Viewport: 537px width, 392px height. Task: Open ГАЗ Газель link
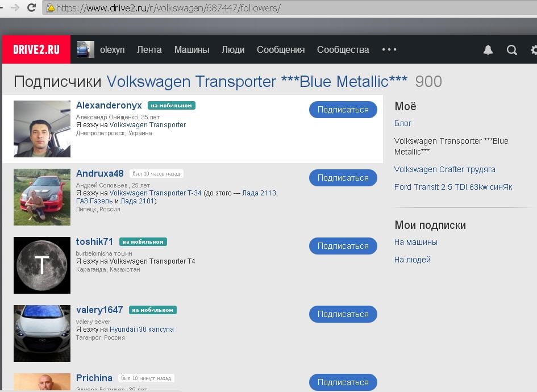pyautogui.click(x=94, y=201)
